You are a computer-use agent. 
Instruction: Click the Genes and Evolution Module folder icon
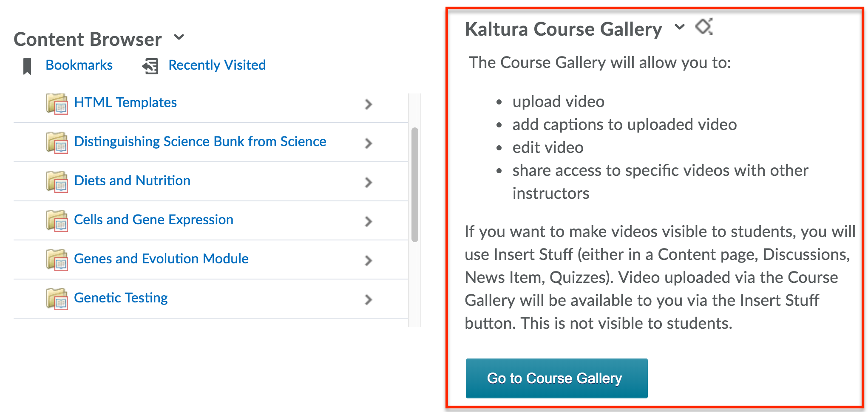click(57, 260)
